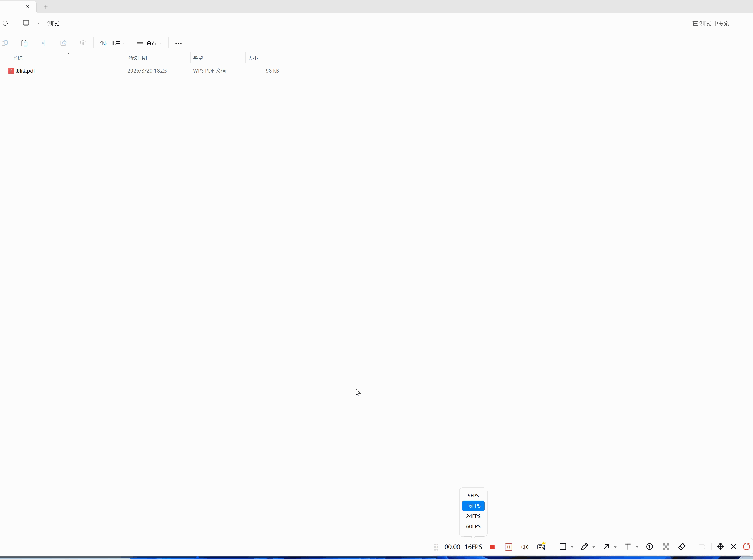Viewport: 753px width, 560px height.
Task: Select the rectangle drawing tool
Action: (x=563, y=546)
